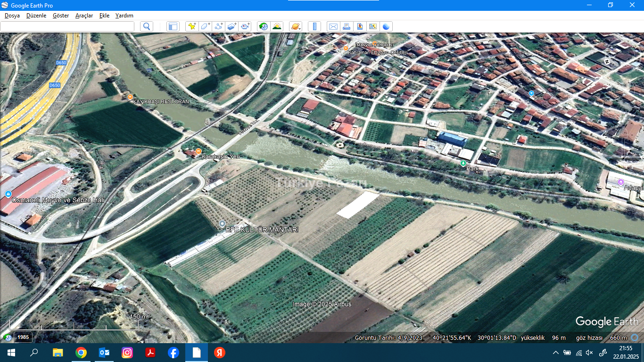This screenshot has height=362, width=644.
Task: Add a new placemark pin
Action: pos(192,26)
